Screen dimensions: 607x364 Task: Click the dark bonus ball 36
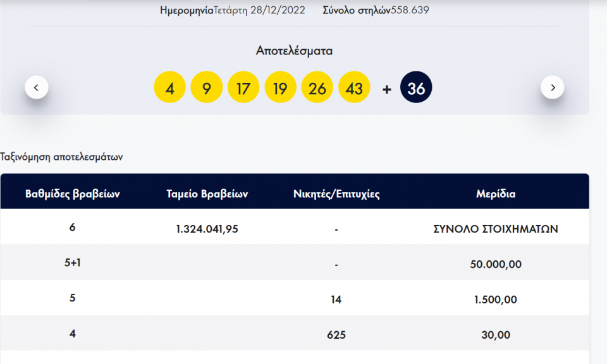[416, 88]
